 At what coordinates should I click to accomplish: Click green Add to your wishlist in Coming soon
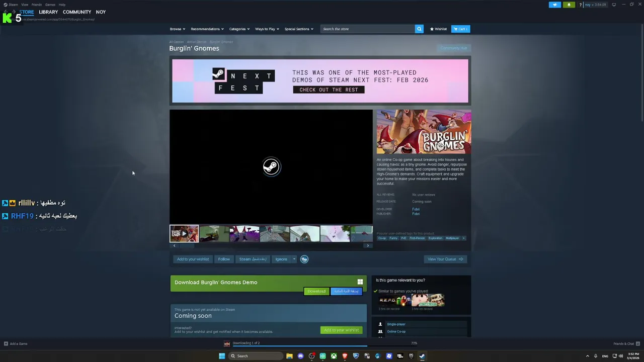[341, 330]
